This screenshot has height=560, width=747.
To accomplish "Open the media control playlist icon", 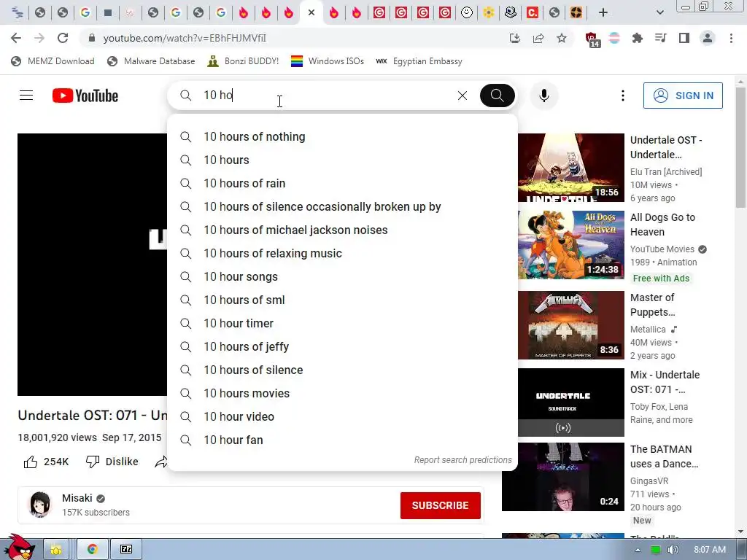I will pos(661,38).
